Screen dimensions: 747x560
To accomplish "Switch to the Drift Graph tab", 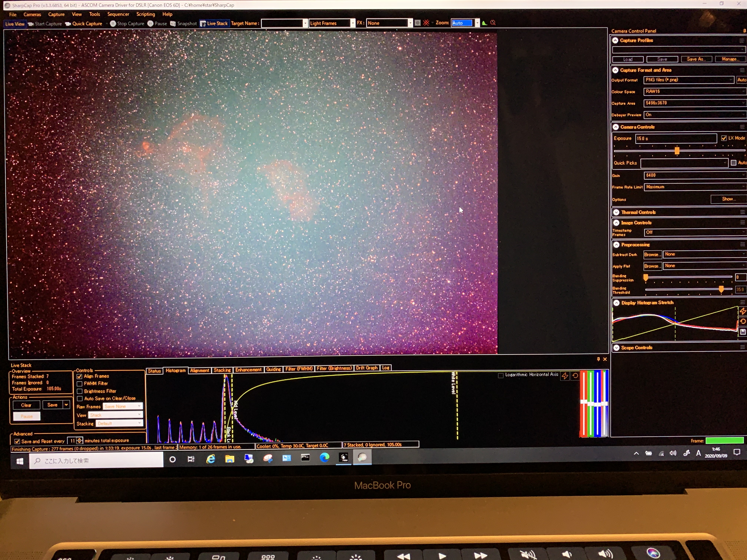I will click(366, 368).
